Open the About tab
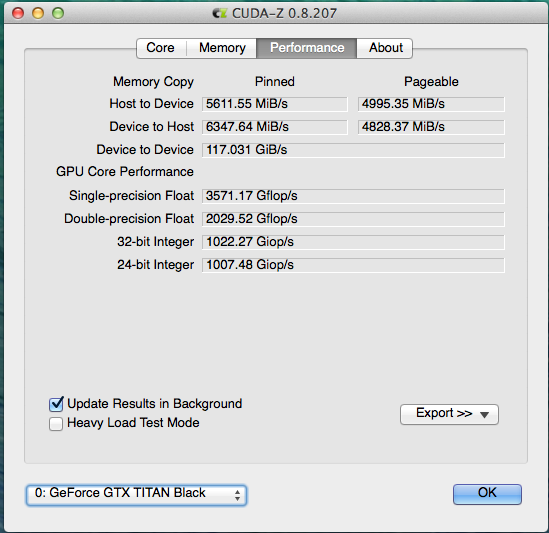549x533 pixels. (385, 48)
